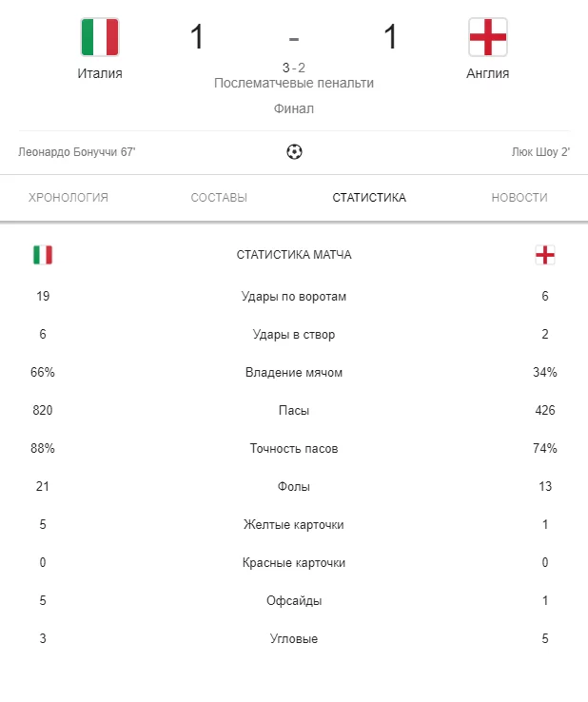Select the Статистика tab
588x702 pixels.
click(x=369, y=198)
